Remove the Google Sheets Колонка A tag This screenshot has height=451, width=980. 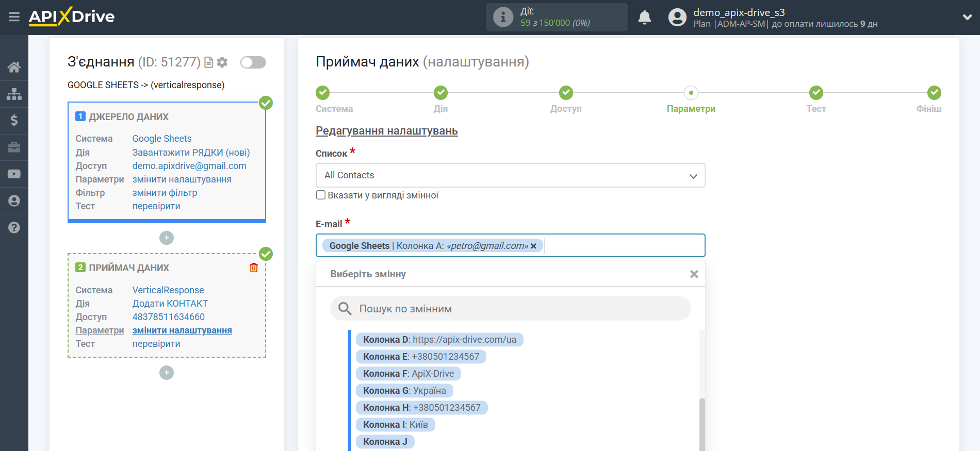pos(533,246)
